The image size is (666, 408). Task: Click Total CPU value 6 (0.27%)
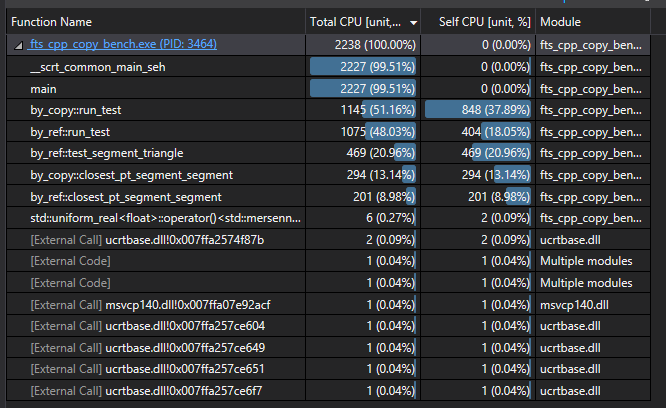point(390,218)
